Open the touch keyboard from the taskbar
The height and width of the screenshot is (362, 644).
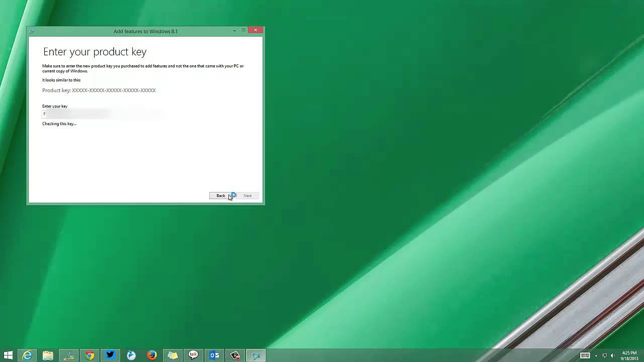(585, 355)
